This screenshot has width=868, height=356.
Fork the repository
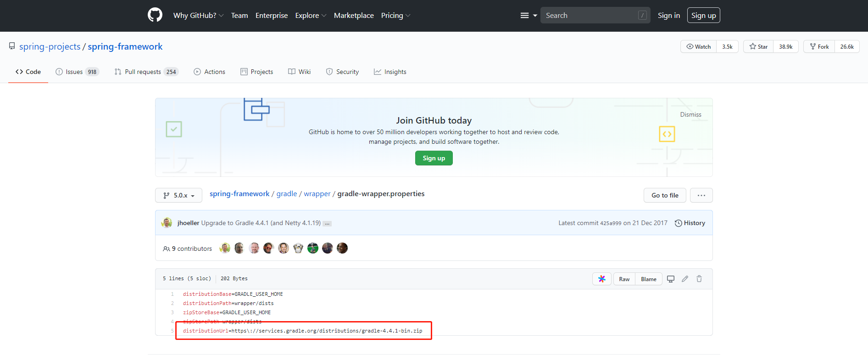pos(819,46)
